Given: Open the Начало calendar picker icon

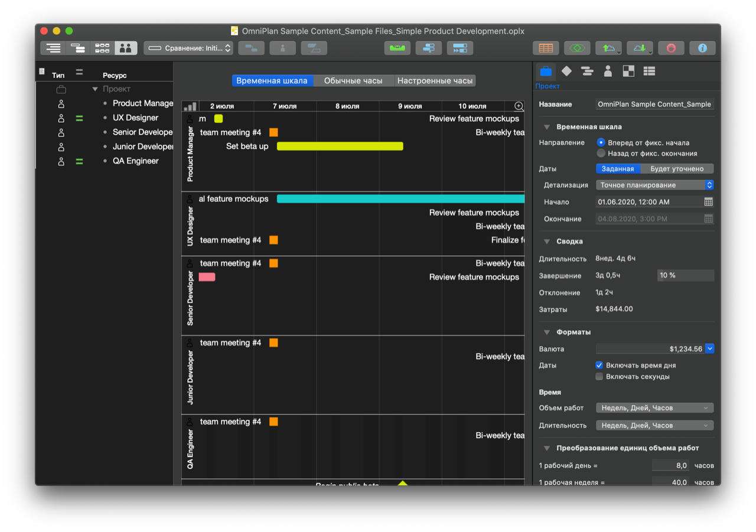Looking at the screenshot, I should (709, 202).
